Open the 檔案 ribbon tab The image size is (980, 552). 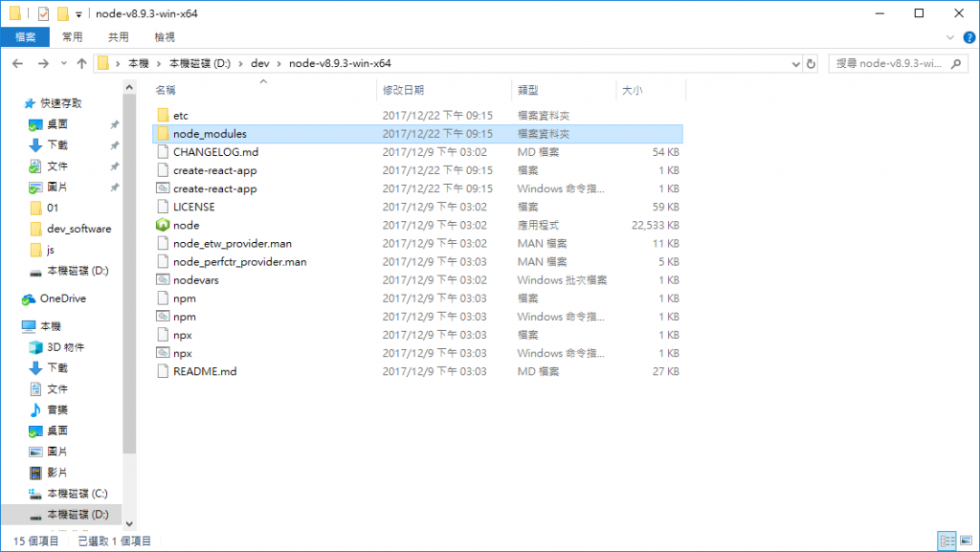[x=25, y=37]
